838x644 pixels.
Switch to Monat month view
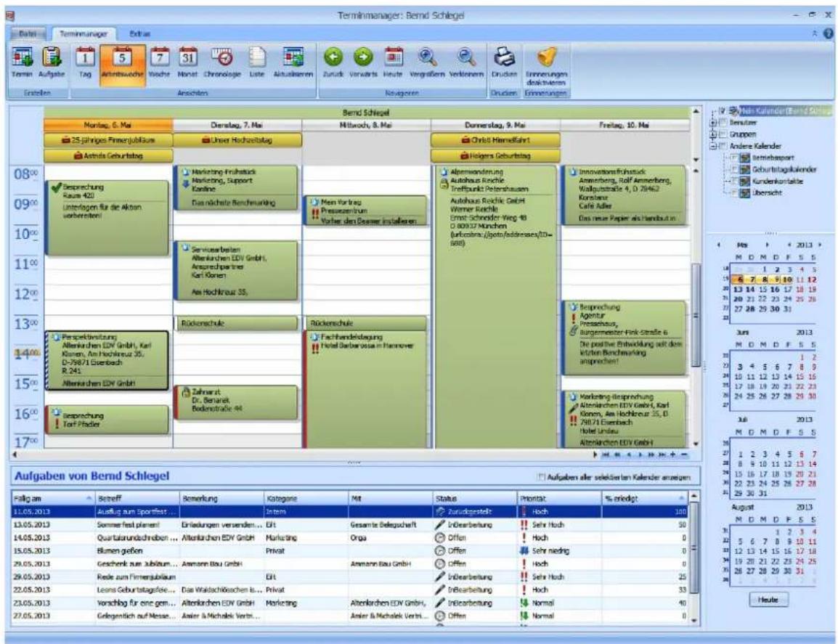pos(187,63)
